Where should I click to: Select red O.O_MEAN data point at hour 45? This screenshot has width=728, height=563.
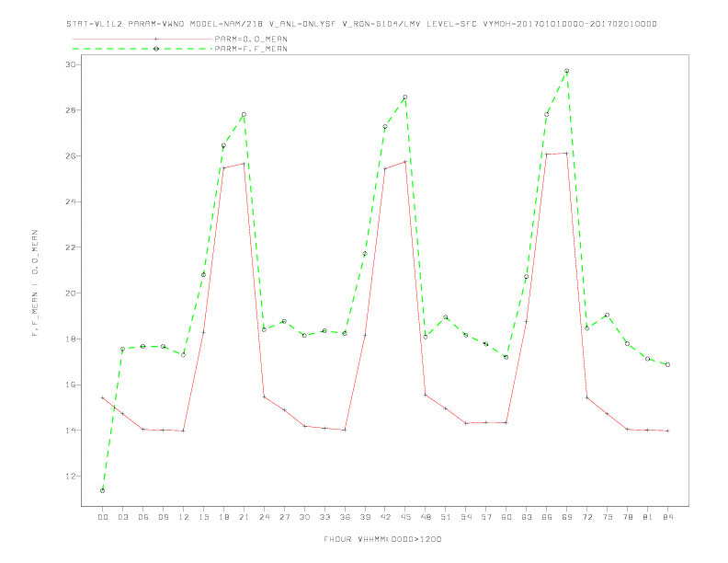coord(405,162)
